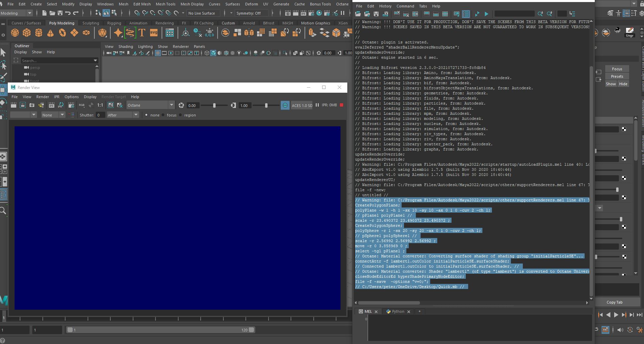Click the Copy Tab button
The image size is (644, 344).
point(614,302)
